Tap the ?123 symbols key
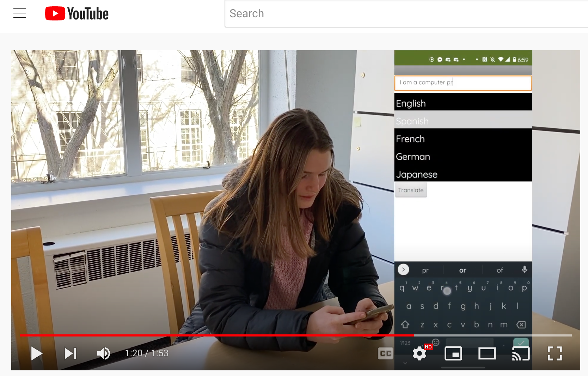The width and height of the screenshot is (588, 376). 405,343
